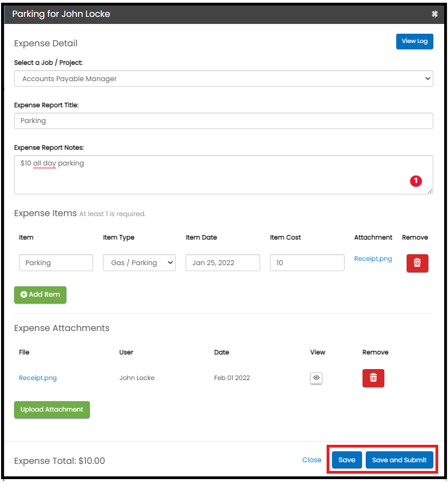Click the View Log button

414,41
